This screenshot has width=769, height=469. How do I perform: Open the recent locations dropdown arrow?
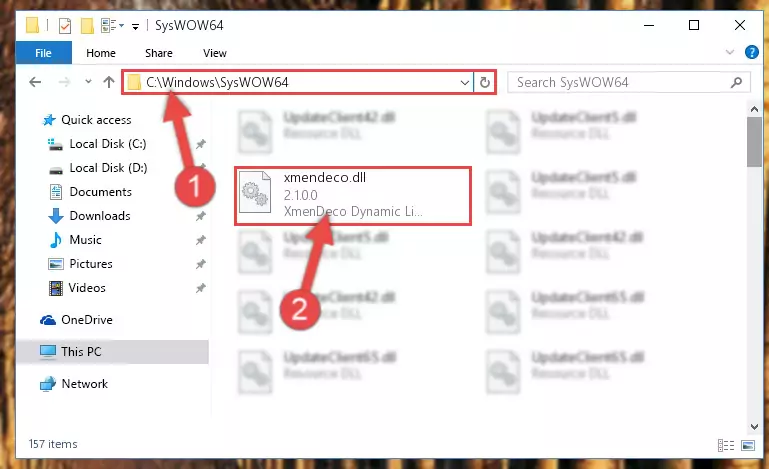tap(88, 82)
